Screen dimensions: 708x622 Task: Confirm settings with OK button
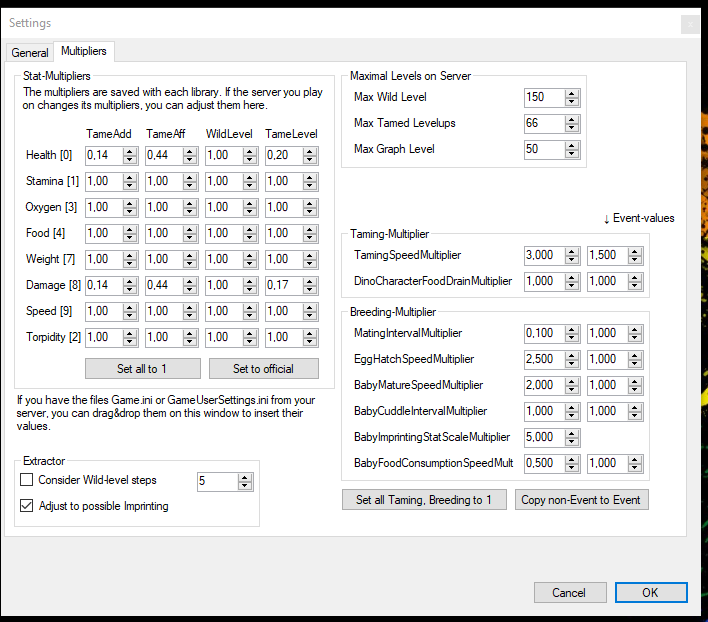651,593
